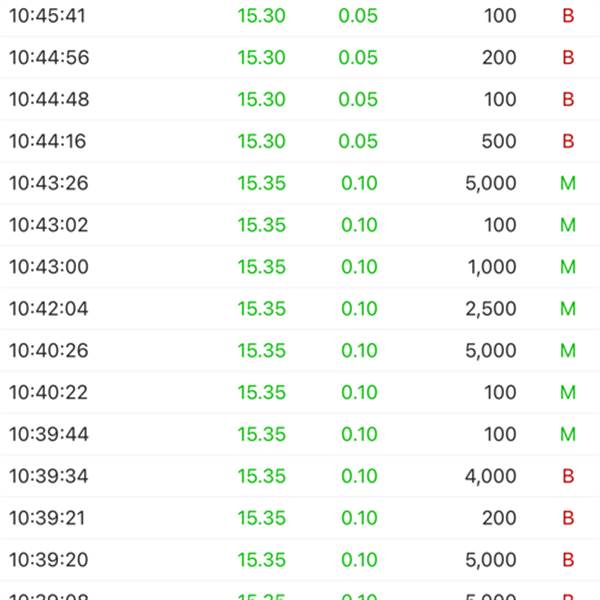Open the trade at 10:44:48
The width and height of the screenshot is (600, 600).
point(300,100)
